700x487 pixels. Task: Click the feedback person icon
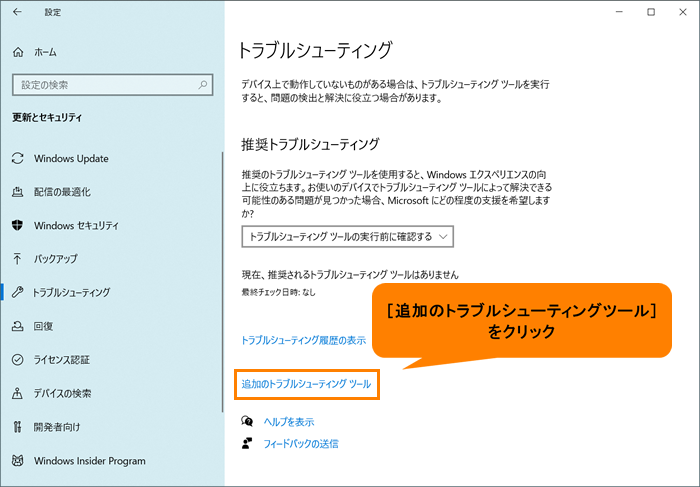(x=247, y=443)
